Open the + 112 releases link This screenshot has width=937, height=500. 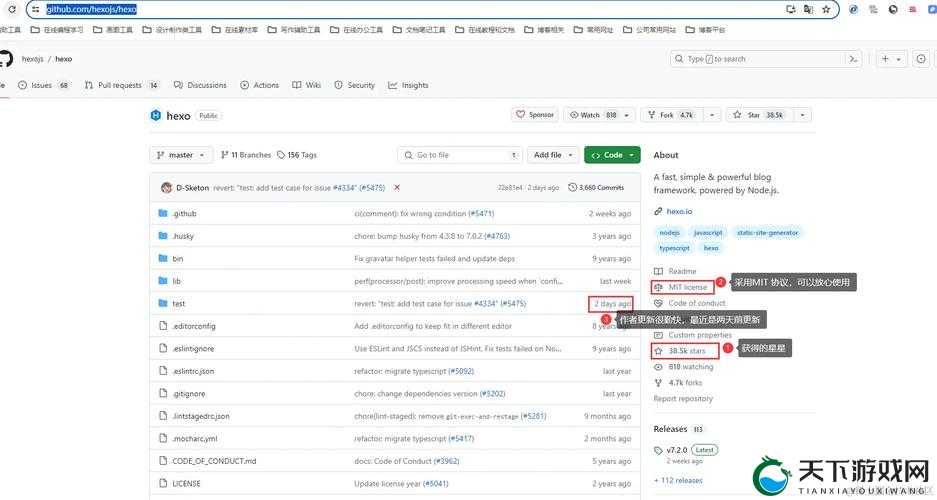pos(678,480)
